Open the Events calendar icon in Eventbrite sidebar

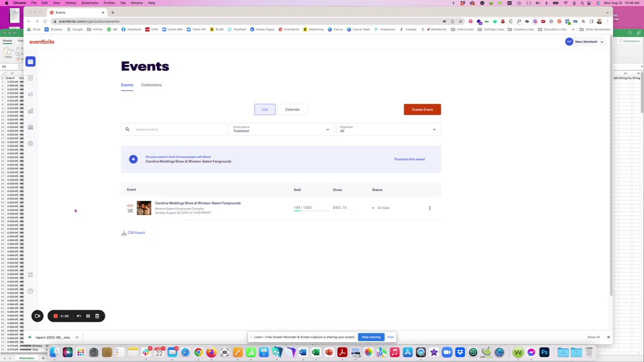tap(30, 61)
